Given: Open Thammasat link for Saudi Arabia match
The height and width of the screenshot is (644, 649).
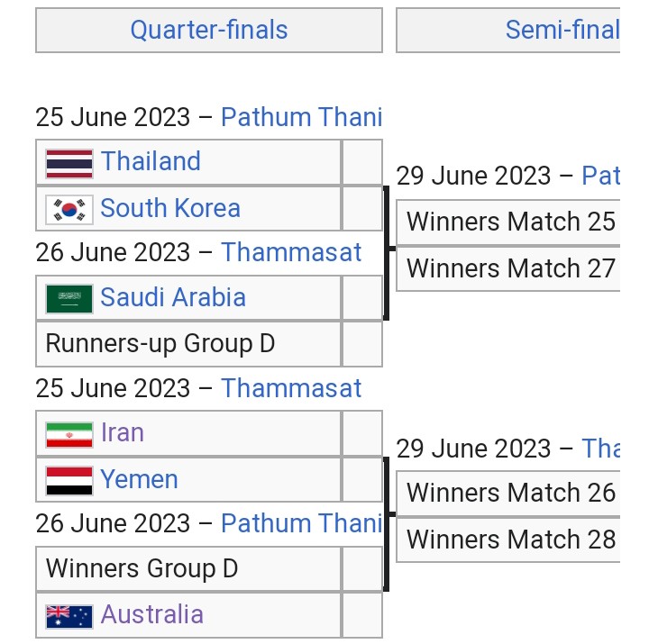Looking at the screenshot, I should pyautogui.click(x=291, y=252).
